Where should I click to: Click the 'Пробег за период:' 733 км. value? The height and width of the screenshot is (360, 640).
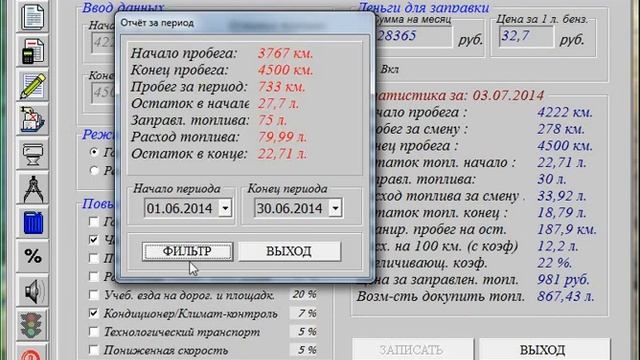(281, 87)
